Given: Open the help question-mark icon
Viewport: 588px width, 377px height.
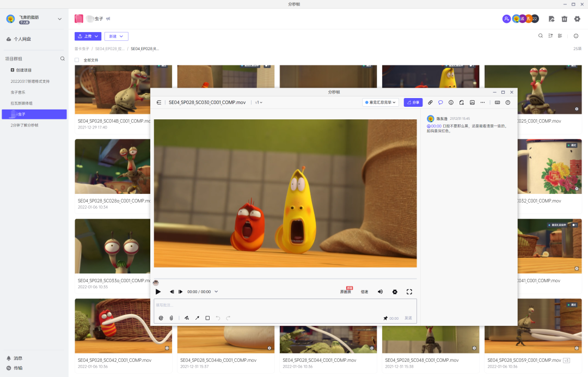Looking at the screenshot, I should (508, 102).
